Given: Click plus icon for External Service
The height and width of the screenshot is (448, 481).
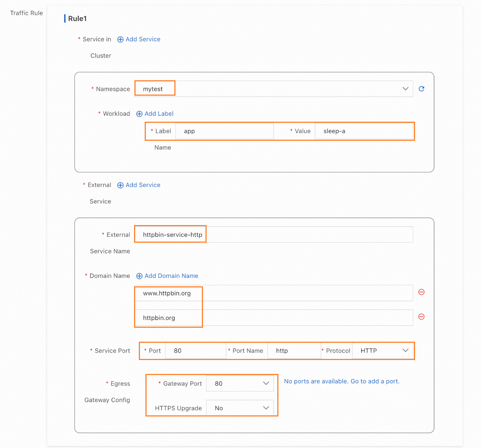Looking at the screenshot, I should click(x=120, y=185).
